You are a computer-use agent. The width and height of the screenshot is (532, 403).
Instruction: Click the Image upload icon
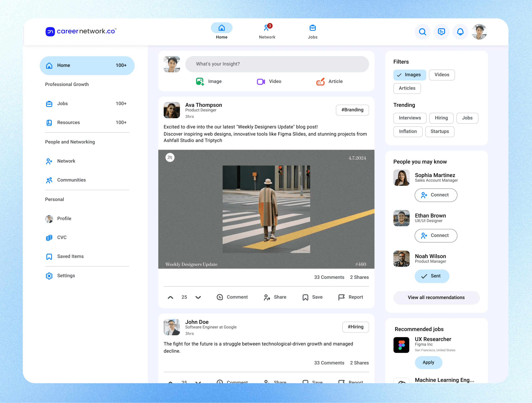point(200,81)
